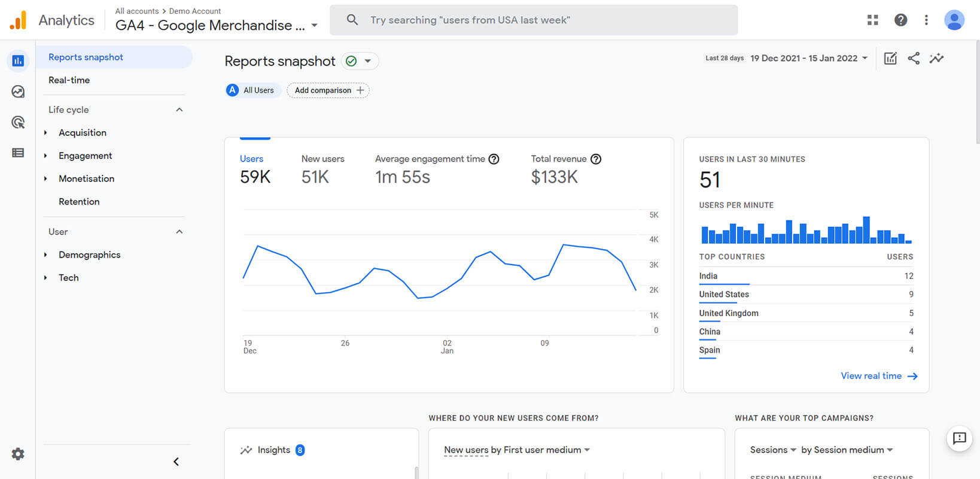The image size is (980, 479).
Task: Click the help icon beside Total revenue
Action: pos(596,159)
